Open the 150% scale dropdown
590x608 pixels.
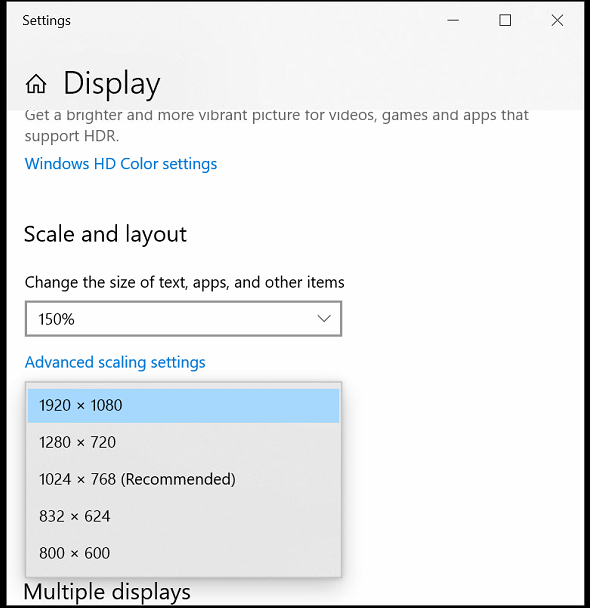click(x=183, y=319)
